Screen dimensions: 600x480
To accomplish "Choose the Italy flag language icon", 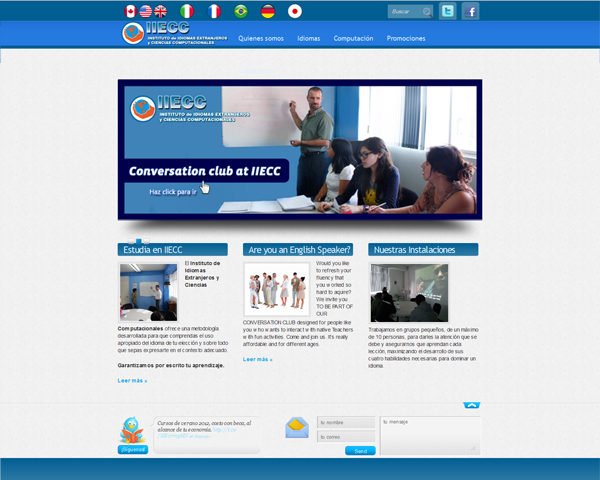I will [187, 11].
